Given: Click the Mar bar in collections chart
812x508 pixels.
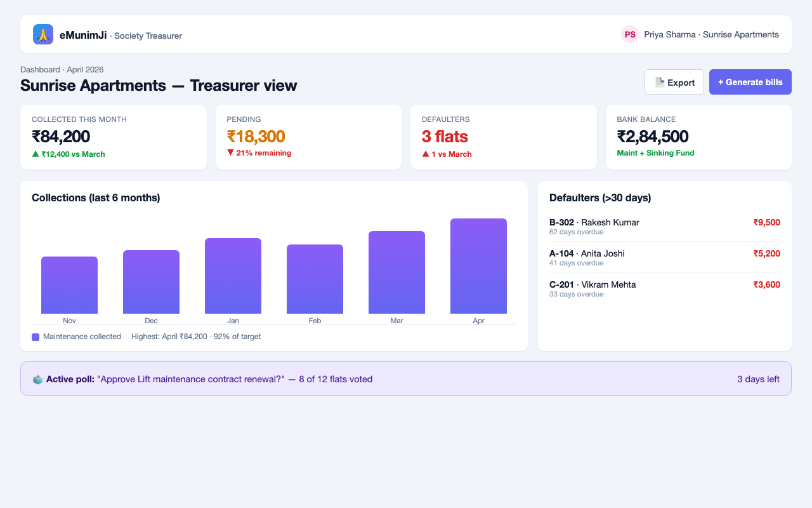Looking at the screenshot, I should (396, 272).
